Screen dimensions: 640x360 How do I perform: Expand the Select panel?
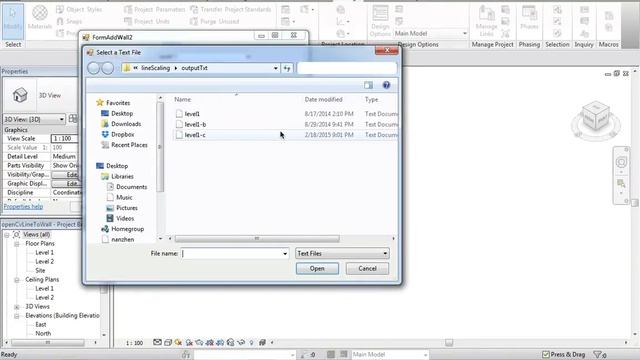[13, 44]
